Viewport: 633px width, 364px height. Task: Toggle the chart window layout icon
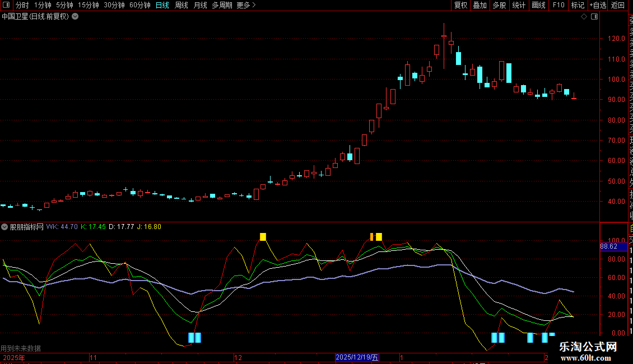(x=594, y=17)
